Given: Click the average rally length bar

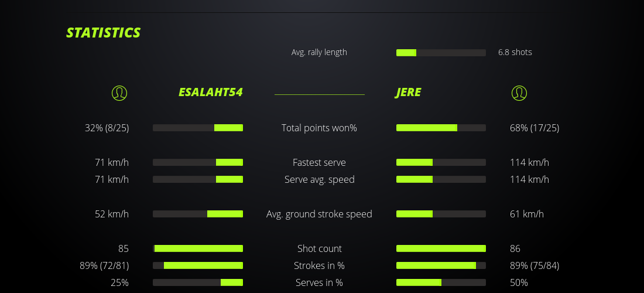Looking at the screenshot, I should 441,53.
